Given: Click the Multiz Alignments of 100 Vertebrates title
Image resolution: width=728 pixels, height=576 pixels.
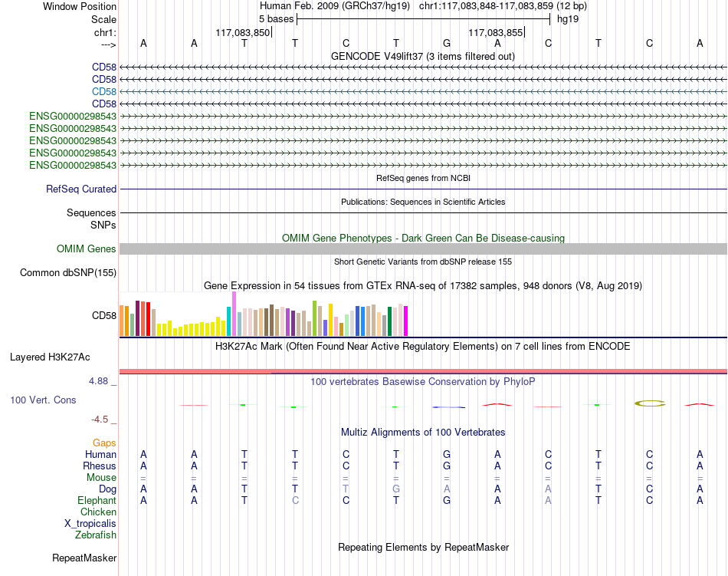Looking at the screenshot, I should pos(423,432).
